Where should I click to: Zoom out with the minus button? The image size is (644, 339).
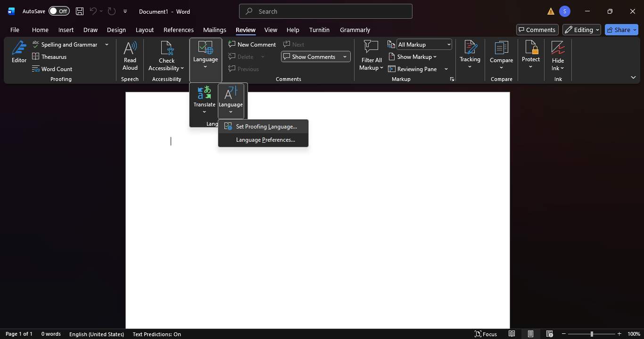[564, 334]
